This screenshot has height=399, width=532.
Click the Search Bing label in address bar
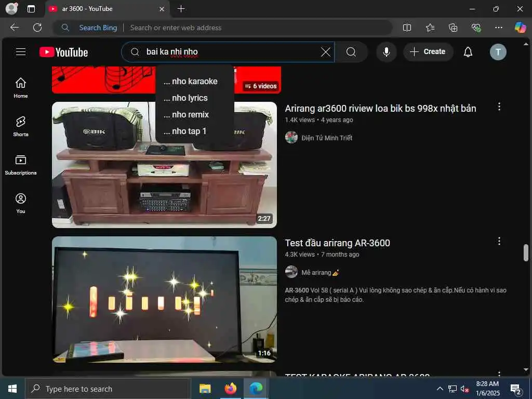(x=98, y=28)
